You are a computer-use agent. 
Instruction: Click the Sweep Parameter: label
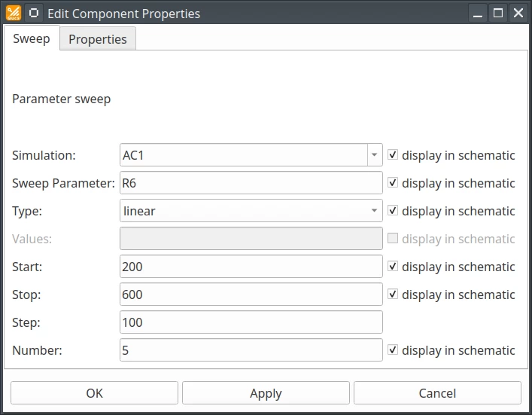(x=63, y=183)
